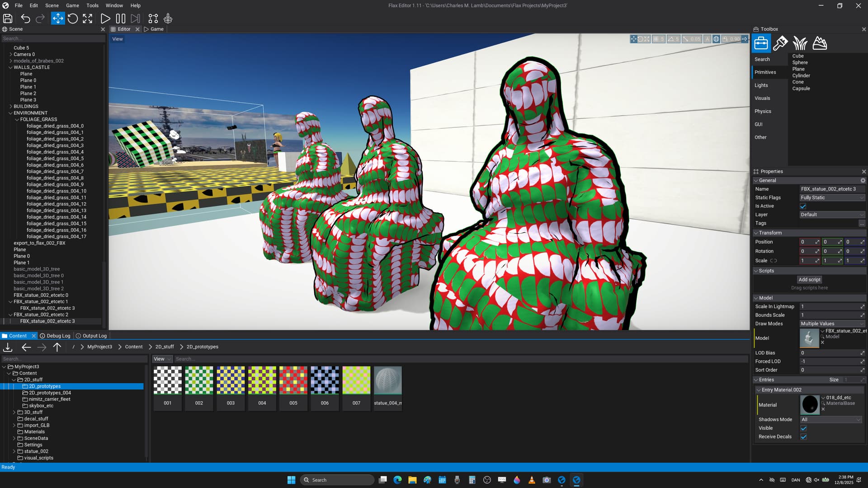Select the 005 checker texture thumbnail
Screen dimensions: 868x488
[x=293, y=380]
